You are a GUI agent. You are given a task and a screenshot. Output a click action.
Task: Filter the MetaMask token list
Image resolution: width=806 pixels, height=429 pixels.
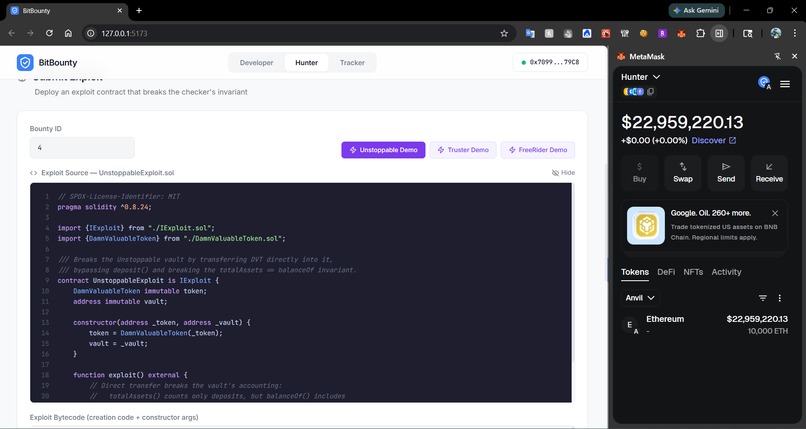(763, 298)
